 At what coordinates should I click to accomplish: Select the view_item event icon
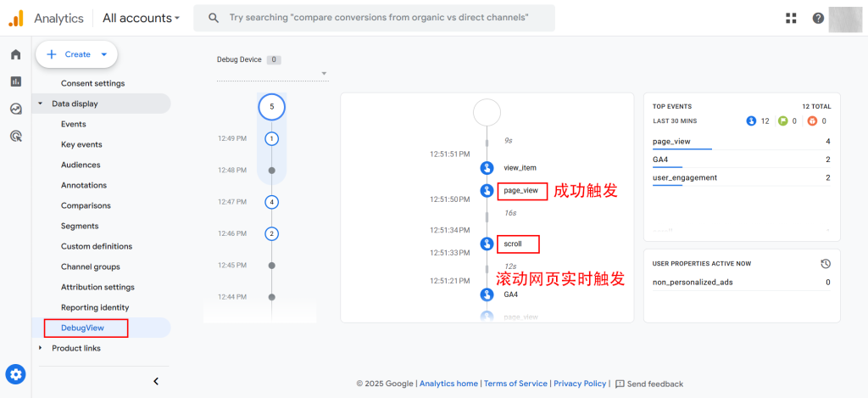(487, 167)
